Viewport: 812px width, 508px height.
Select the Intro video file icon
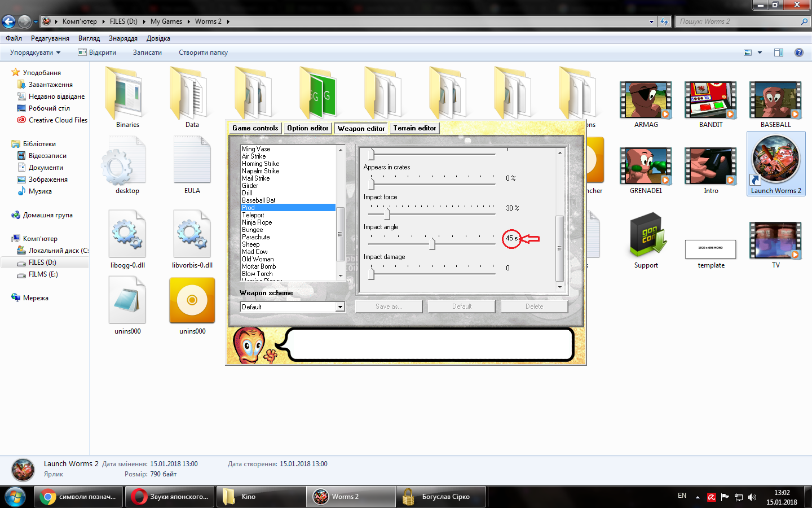tap(711, 166)
